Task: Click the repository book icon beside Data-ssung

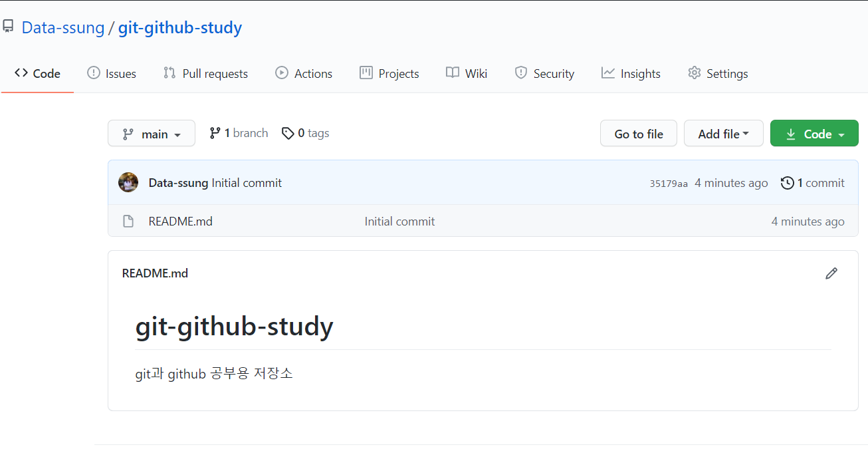Action: point(8,27)
